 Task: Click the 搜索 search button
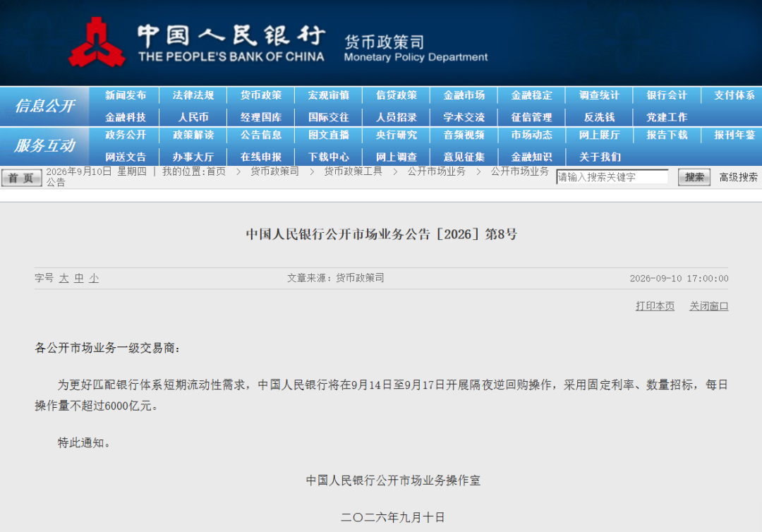click(x=694, y=177)
